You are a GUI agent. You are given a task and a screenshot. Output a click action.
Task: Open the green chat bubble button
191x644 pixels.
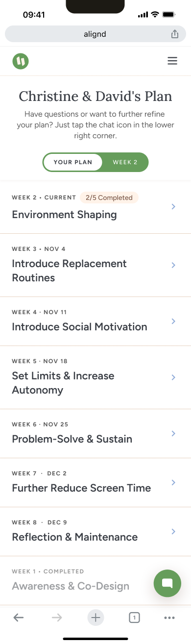pyautogui.click(x=167, y=583)
